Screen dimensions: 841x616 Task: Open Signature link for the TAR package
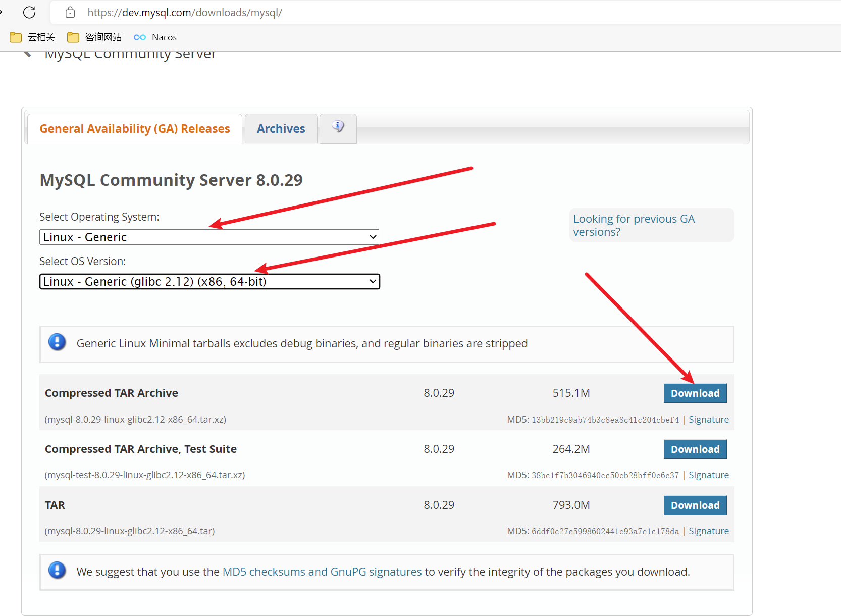click(709, 531)
